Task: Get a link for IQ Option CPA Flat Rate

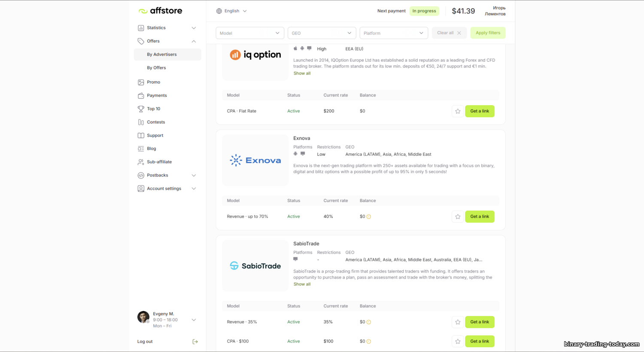Action: click(x=480, y=111)
